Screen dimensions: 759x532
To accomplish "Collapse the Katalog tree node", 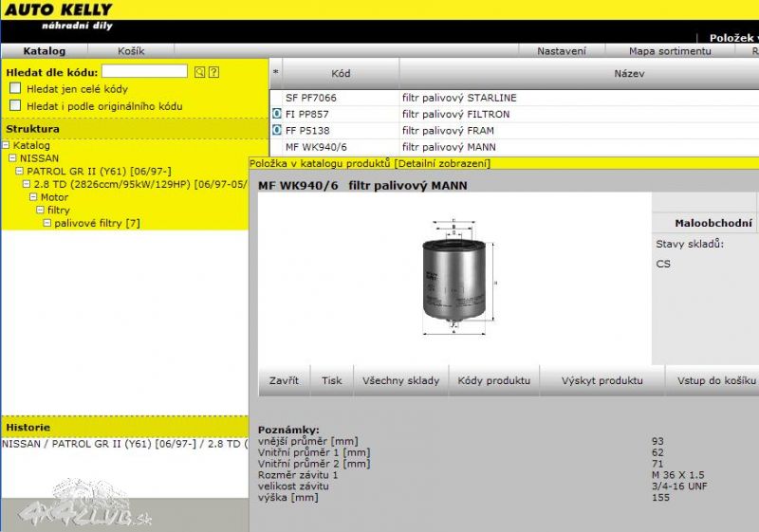I will point(7,144).
